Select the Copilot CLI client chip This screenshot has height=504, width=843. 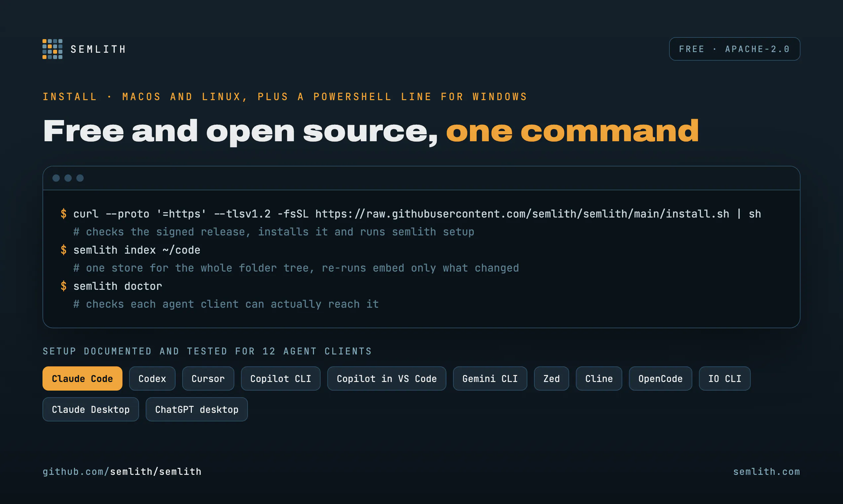(281, 378)
